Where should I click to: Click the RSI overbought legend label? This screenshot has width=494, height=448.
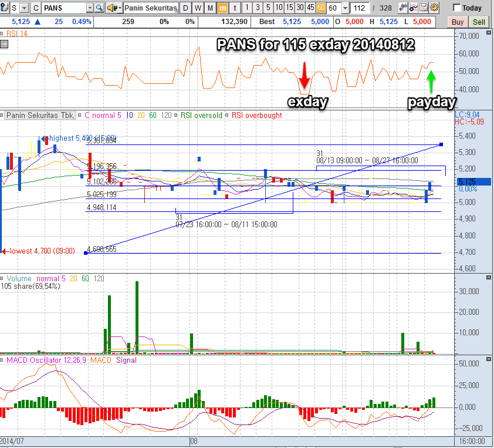pyautogui.click(x=257, y=116)
